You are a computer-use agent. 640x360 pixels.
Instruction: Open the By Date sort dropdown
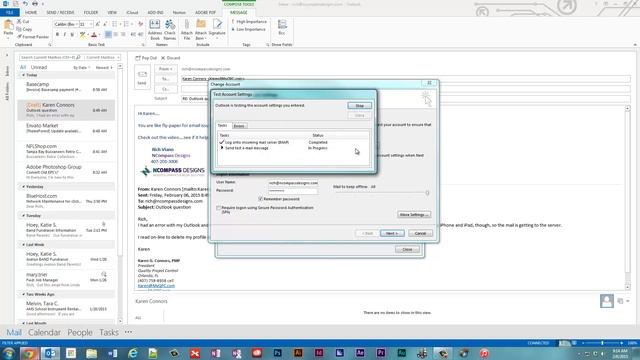[82, 68]
